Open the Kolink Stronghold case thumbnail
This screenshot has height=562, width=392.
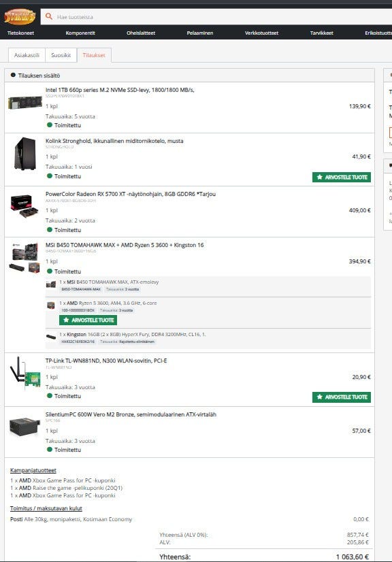coord(24,153)
